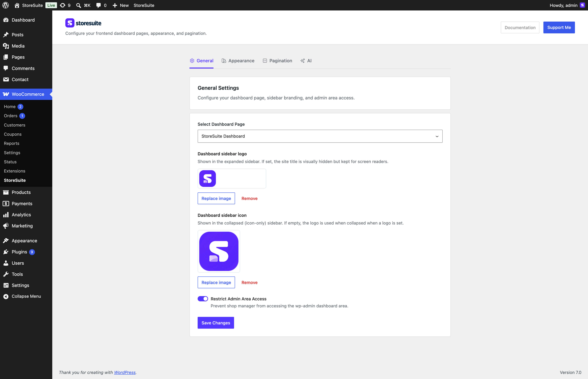The width and height of the screenshot is (588, 379).
Task: Click the Payments dollar icon
Action: point(6,204)
